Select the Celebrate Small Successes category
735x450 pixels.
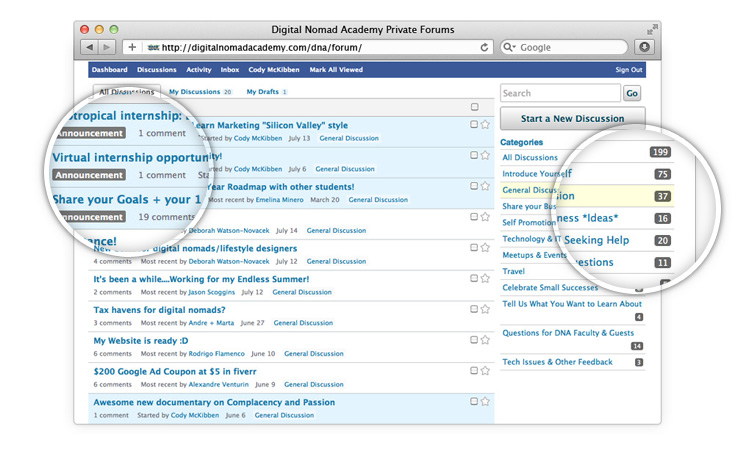tap(550, 288)
